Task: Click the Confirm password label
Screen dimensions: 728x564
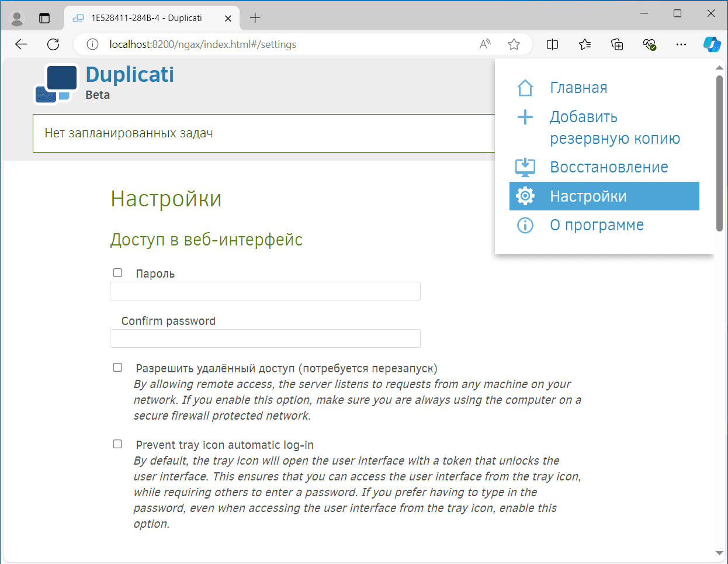Action: click(168, 321)
